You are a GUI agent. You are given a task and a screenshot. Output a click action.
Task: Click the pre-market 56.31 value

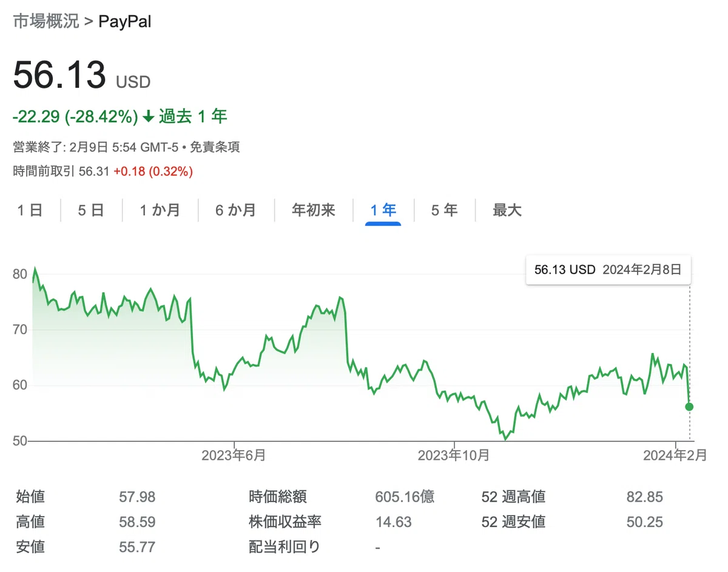[94, 172]
